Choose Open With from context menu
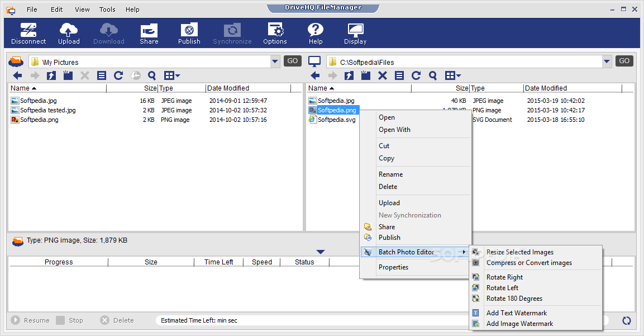This screenshot has height=336, width=644. coord(394,130)
